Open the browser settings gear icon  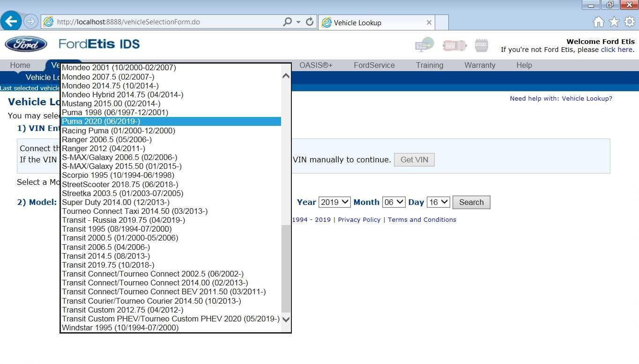(x=629, y=22)
